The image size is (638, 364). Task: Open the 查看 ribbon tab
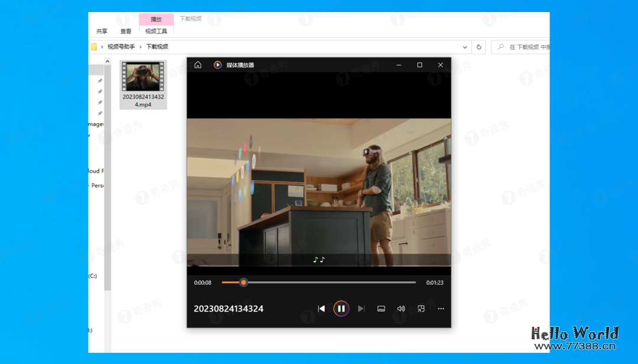tap(126, 31)
